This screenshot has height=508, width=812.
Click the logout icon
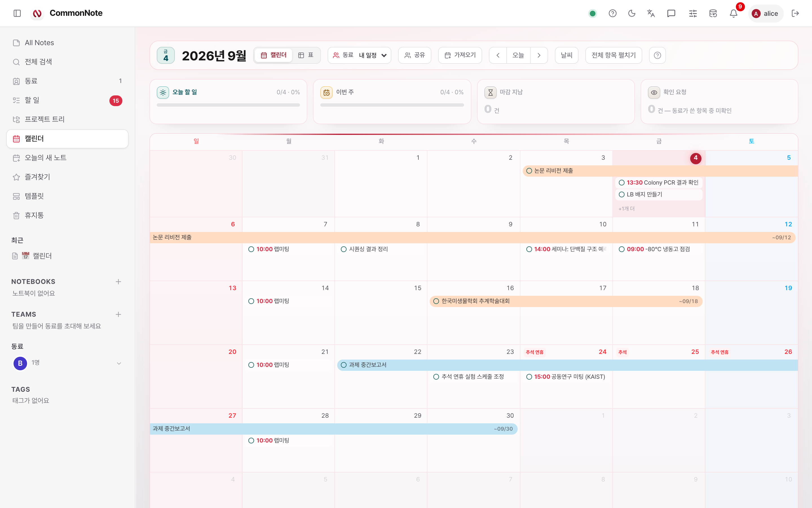point(795,14)
